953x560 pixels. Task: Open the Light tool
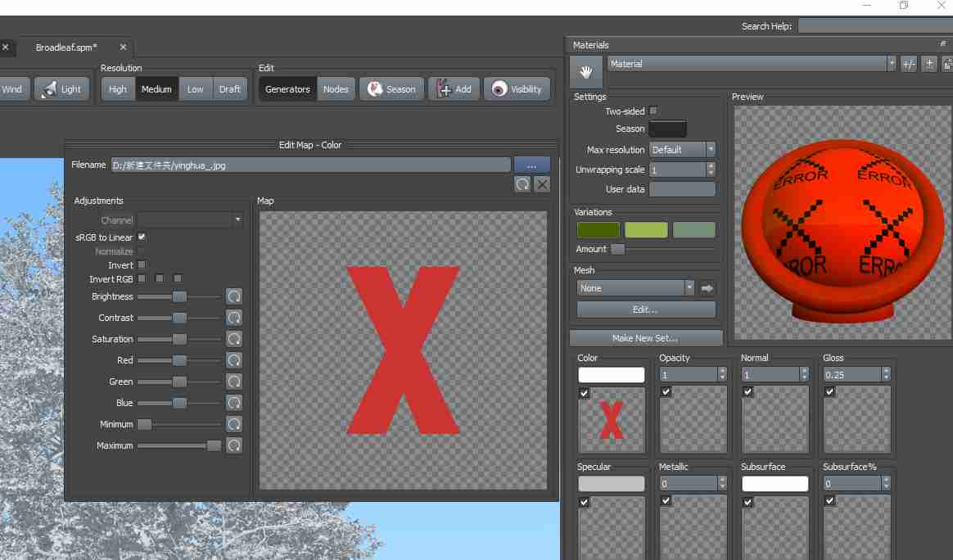pos(62,88)
